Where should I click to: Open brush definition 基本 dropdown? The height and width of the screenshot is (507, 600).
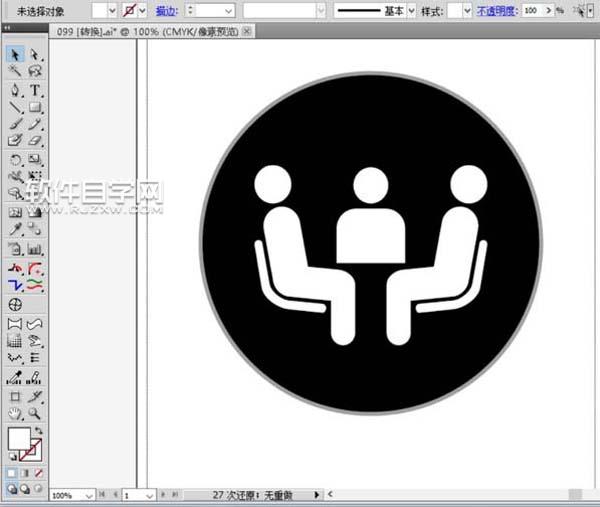[411, 11]
